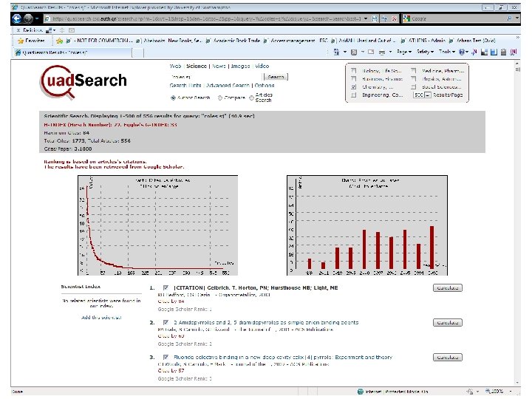Screen dimensions: 532x399
Task: Untick the Chemistry checkbox
Action: (353, 87)
